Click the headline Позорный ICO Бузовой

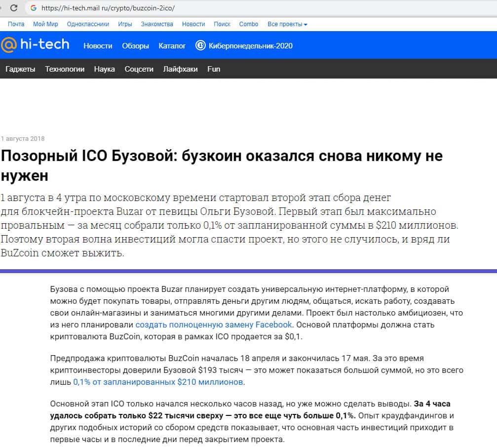(222, 165)
